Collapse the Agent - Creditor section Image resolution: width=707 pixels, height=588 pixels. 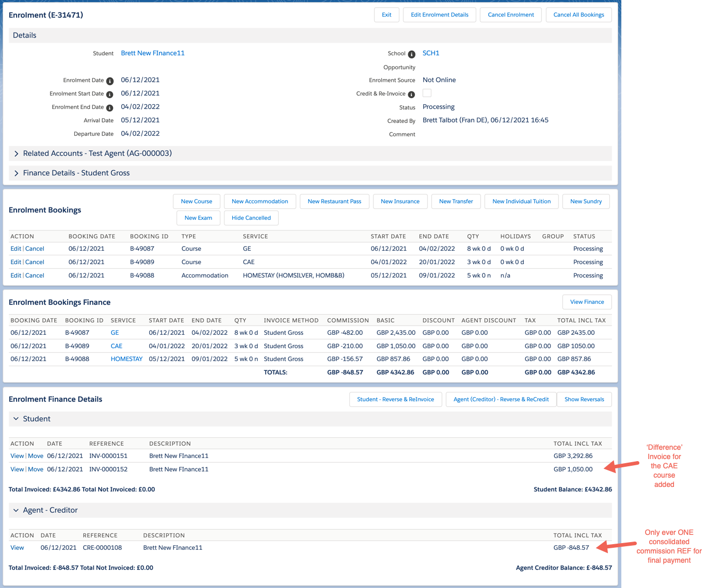(16, 510)
